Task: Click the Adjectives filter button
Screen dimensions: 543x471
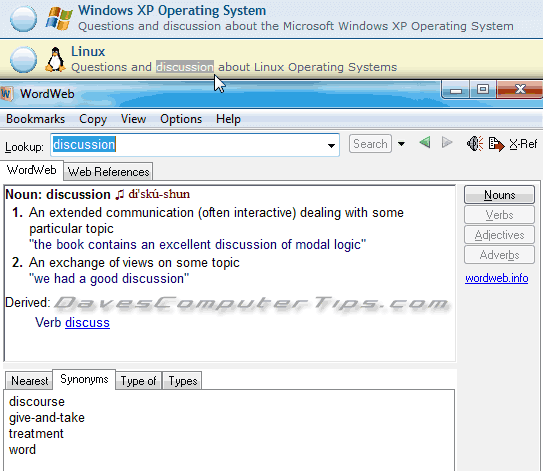Action: pos(499,235)
